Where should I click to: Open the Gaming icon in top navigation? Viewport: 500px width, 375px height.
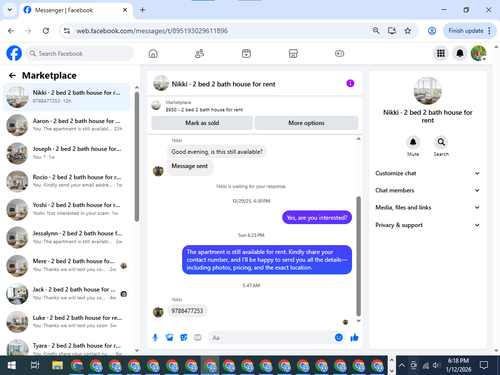coord(339,53)
